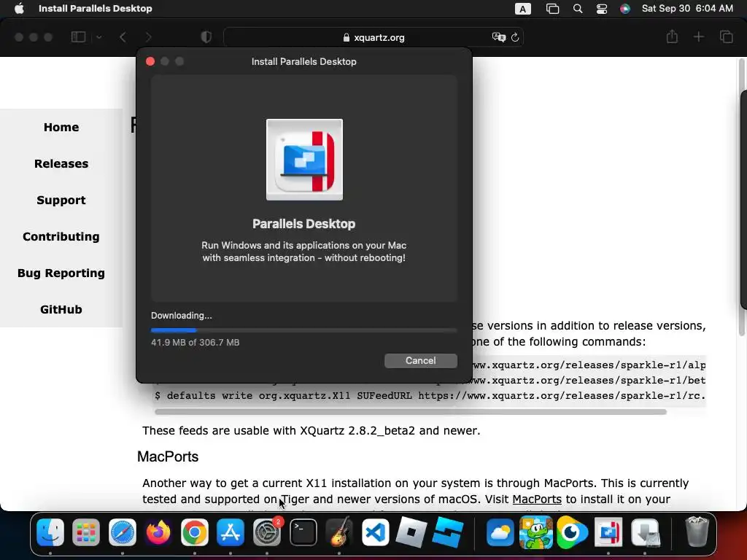Image resolution: width=747 pixels, height=560 pixels.
Task: Open the Weather app from the Dock
Action: (500, 532)
